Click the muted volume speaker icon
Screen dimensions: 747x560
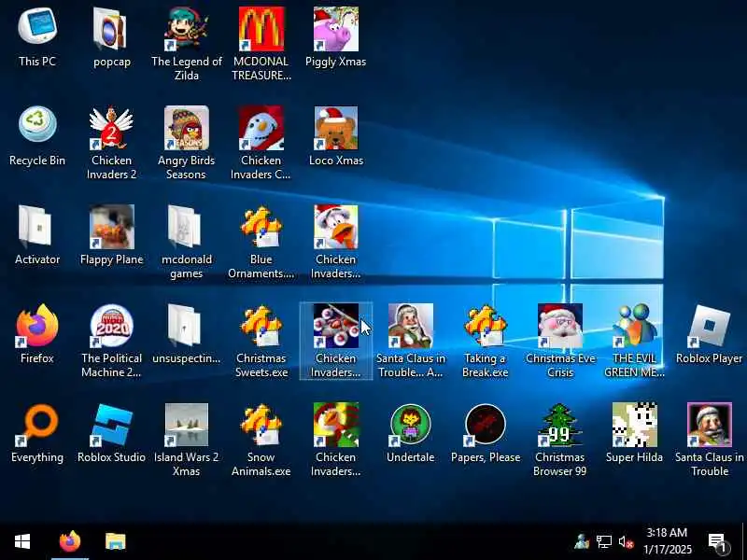(626, 541)
